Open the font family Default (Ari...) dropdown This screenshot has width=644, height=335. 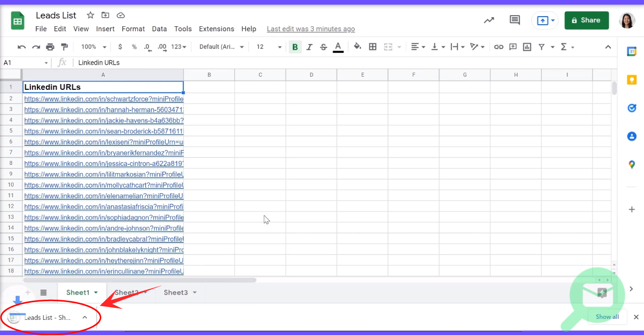point(222,47)
